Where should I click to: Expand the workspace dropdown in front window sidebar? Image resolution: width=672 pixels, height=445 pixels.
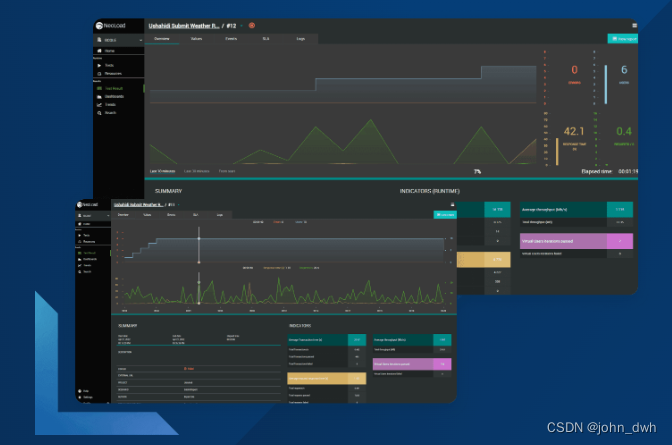[x=108, y=216]
